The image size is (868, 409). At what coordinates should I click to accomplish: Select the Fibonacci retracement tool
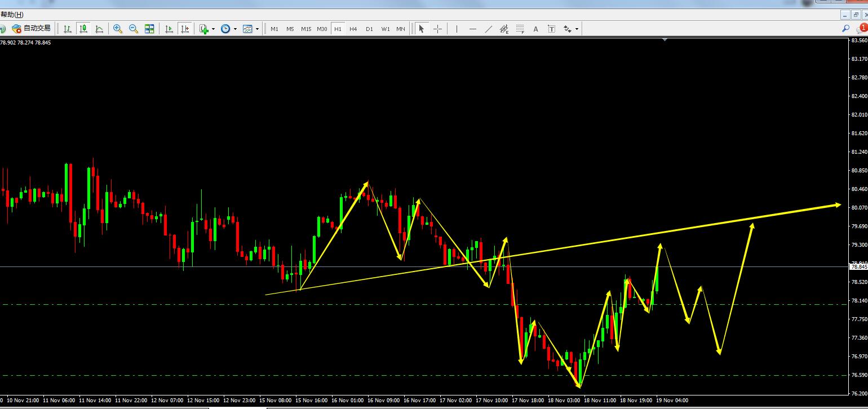tap(520, 28)
